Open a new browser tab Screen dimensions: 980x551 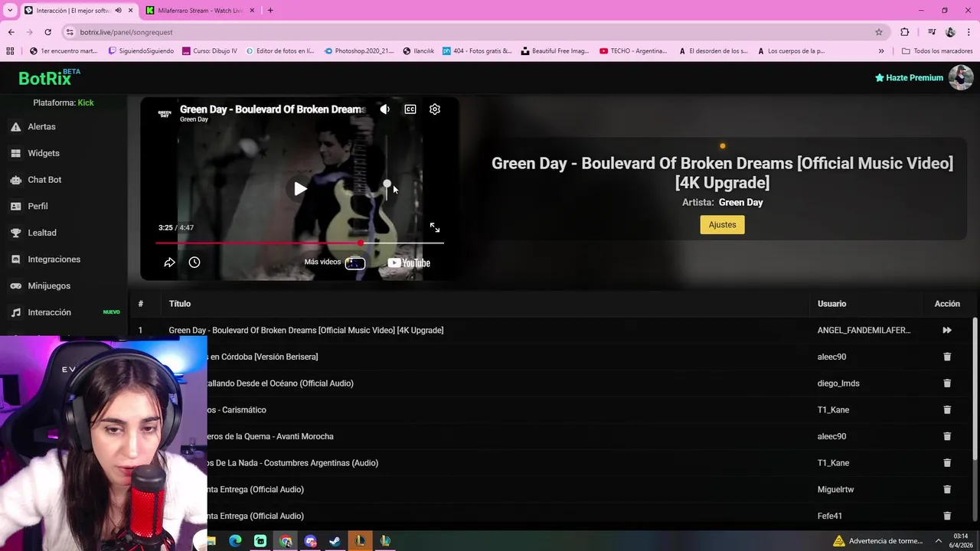coord(270,11)
